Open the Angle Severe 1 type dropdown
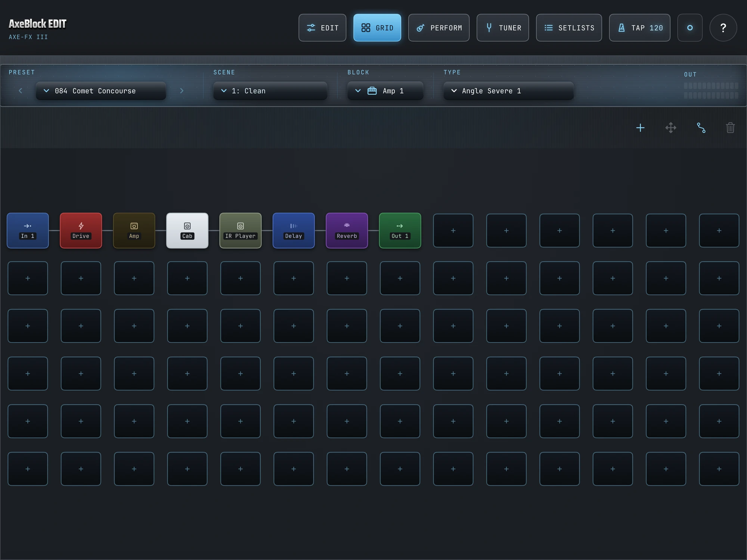 [x=508, y=91]
